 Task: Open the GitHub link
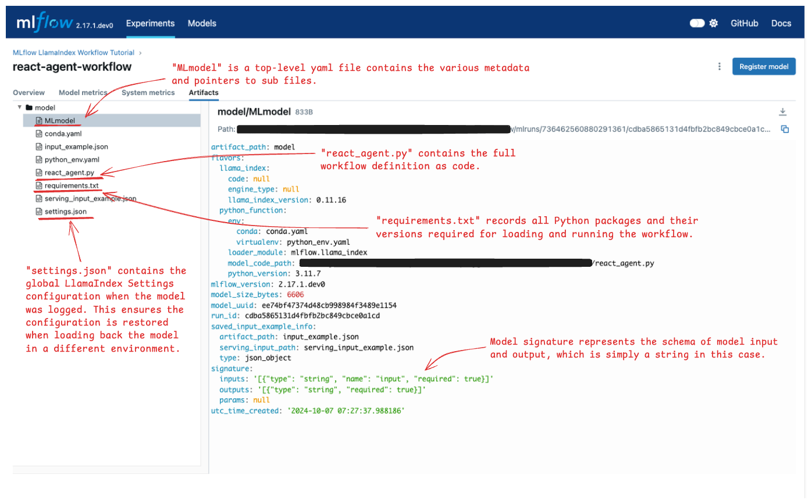(x=744, y=23)
